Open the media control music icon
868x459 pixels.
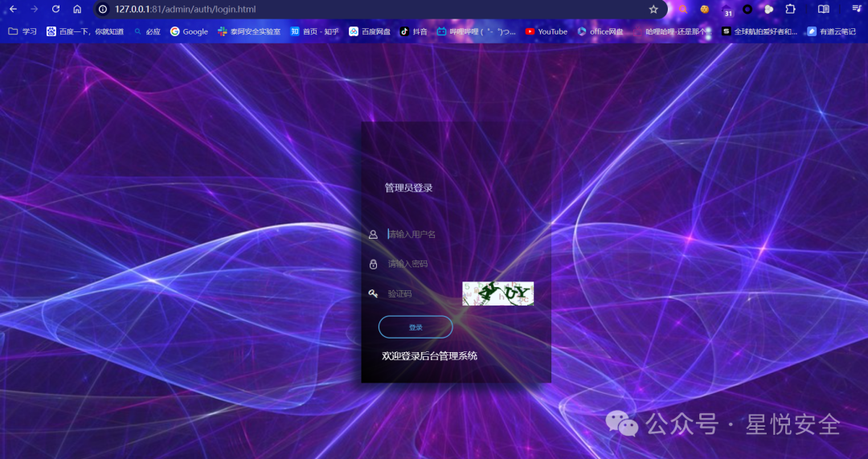[x=857, y=9]
